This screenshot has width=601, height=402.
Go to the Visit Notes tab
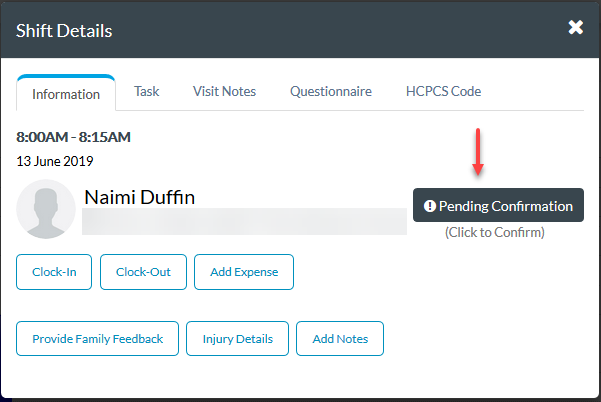tap(224, 91)
